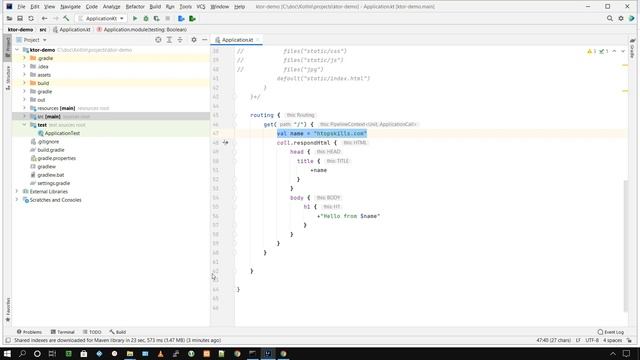Expand the build folder

tap(24, 83)
